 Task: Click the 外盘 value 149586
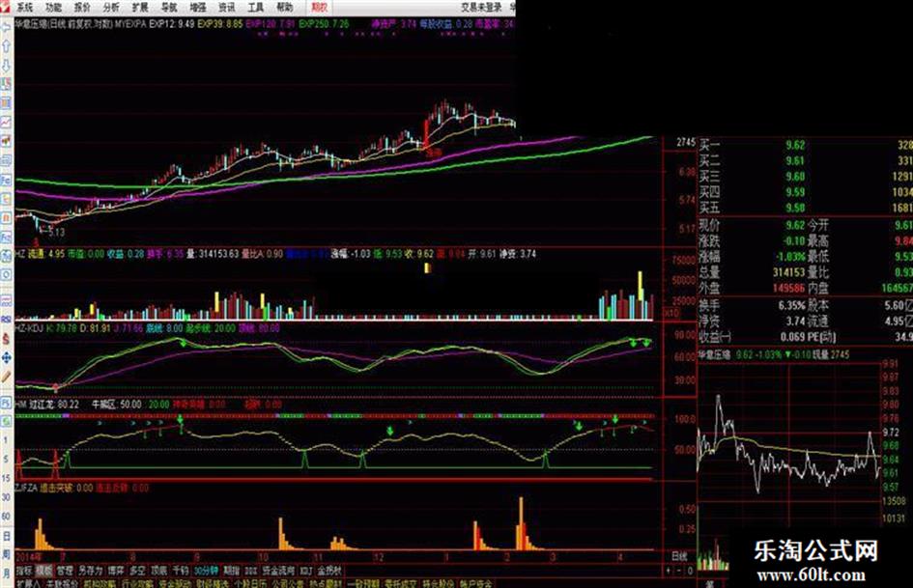[788, 288]
